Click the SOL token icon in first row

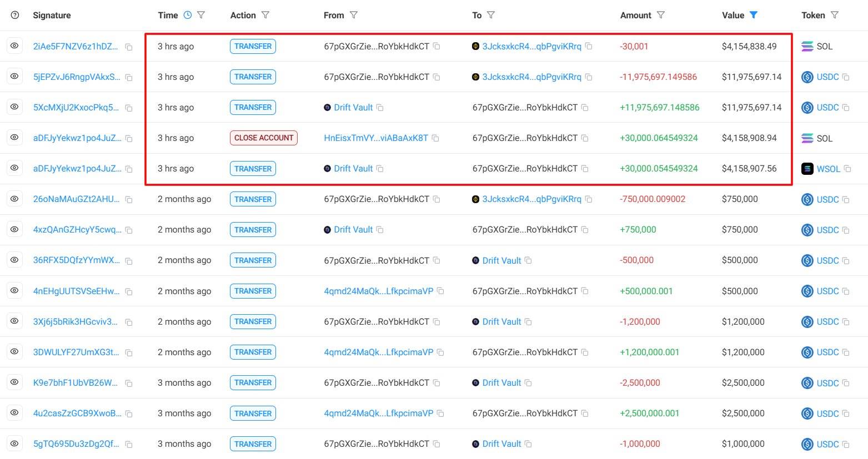coord(807,47)
